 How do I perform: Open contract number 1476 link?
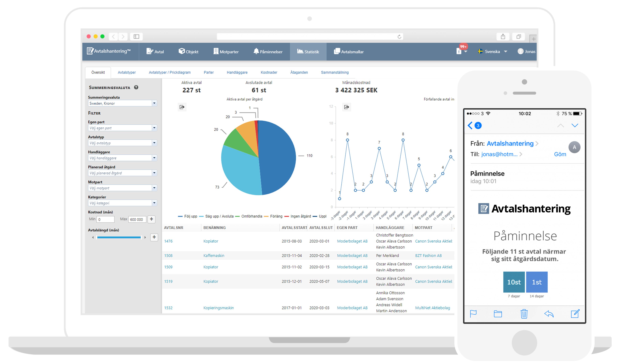coord(168,241)
